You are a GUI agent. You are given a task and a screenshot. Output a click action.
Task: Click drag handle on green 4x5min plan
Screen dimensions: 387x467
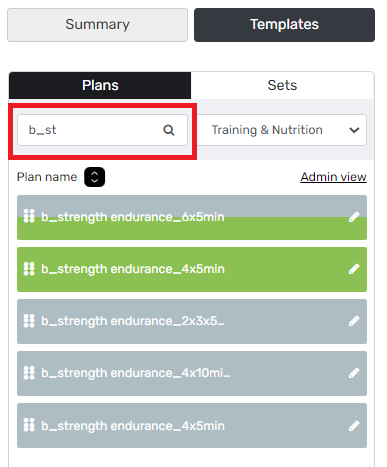tap(29, 269)
